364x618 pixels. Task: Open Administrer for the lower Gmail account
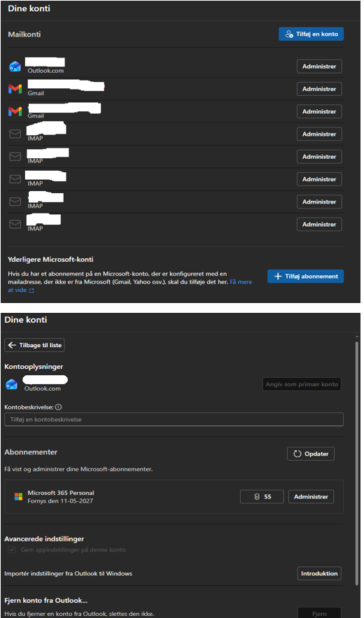coord(319,111)
